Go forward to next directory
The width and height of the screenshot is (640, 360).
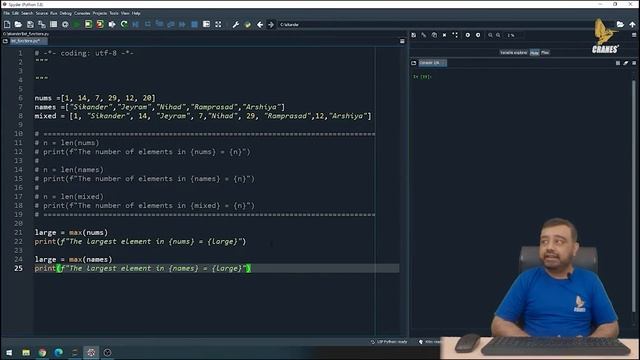pos(271,24)
